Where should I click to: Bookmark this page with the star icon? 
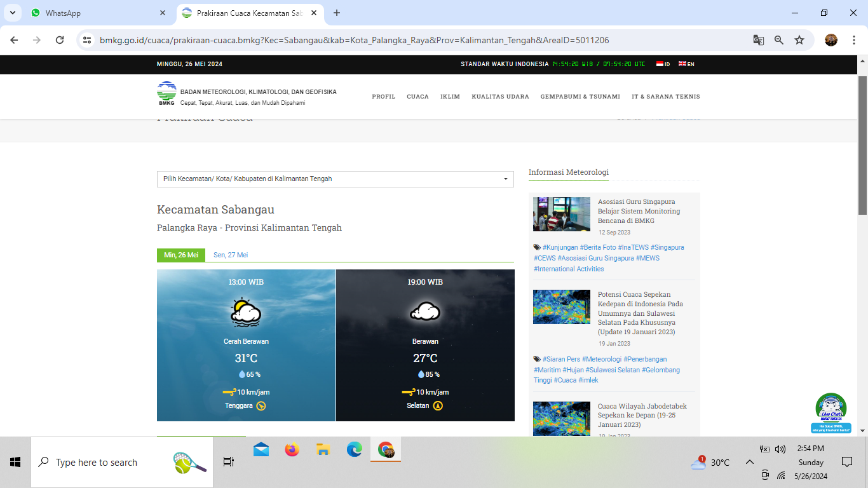(799, 40)
